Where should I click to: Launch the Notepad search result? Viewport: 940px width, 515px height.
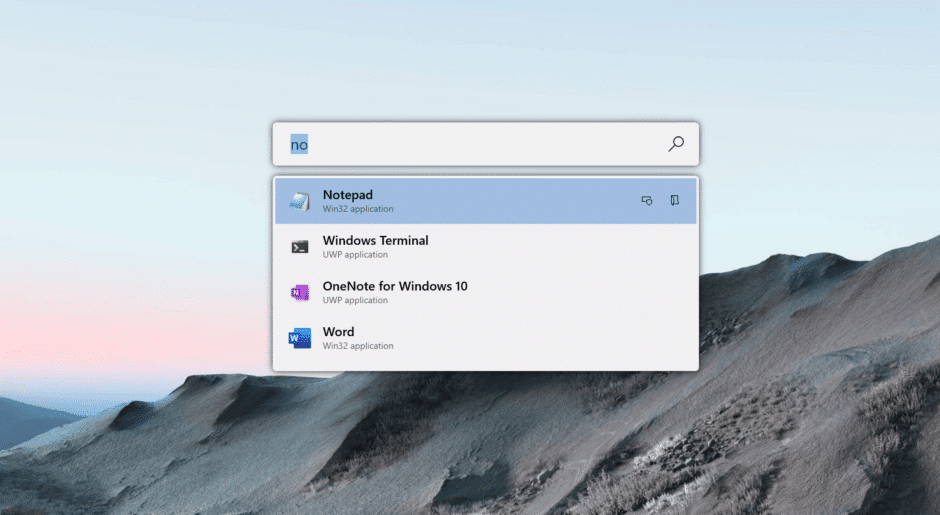coord(347,194)
